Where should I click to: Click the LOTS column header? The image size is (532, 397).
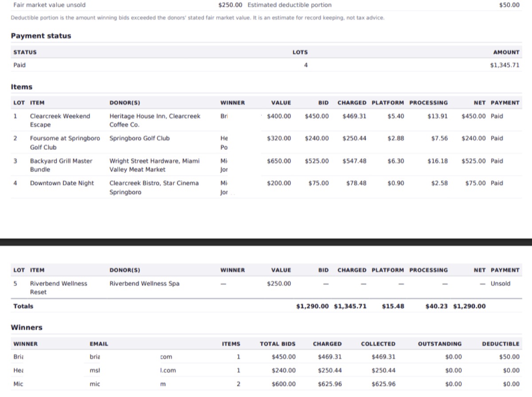click(300, 52)
